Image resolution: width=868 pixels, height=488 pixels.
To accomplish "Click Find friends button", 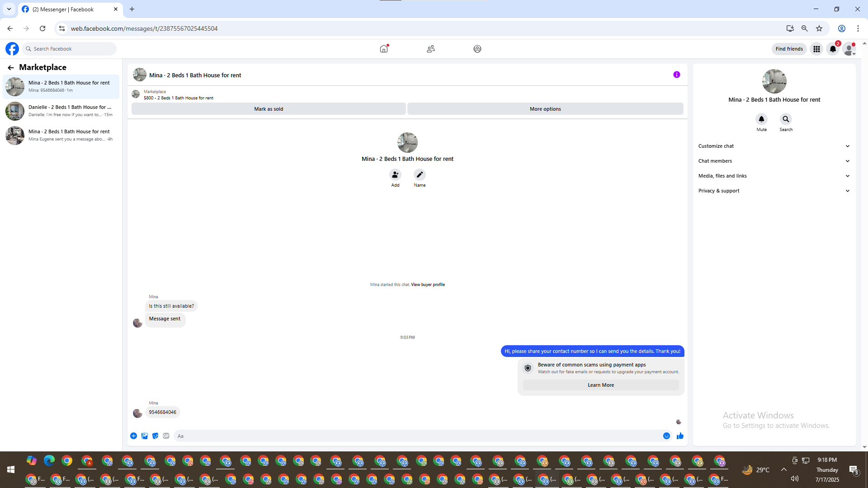I will tap(789, 49).
